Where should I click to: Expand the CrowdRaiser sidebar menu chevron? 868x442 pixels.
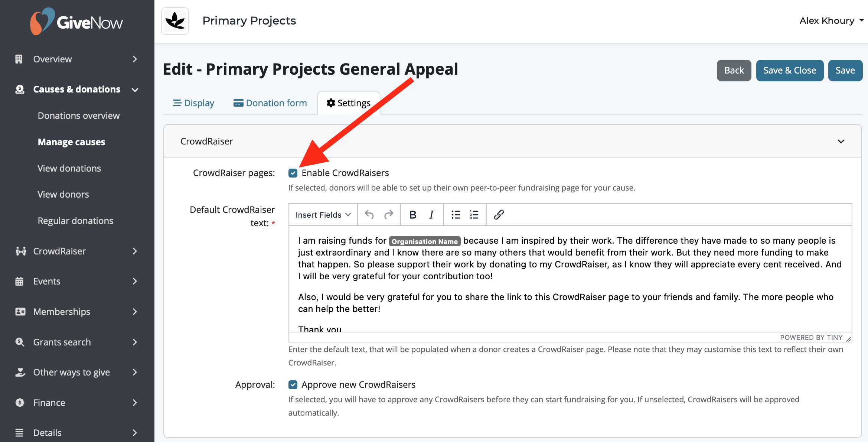135,251
